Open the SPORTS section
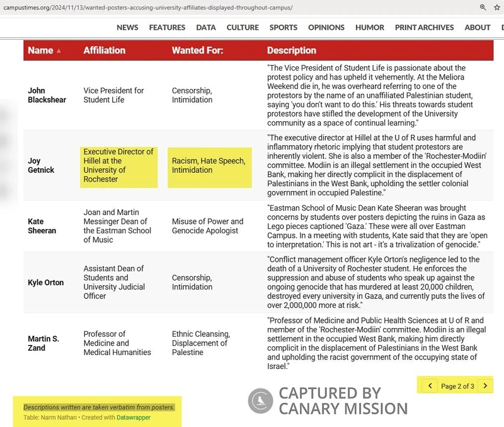504x427 pixels. click(283, 28)
